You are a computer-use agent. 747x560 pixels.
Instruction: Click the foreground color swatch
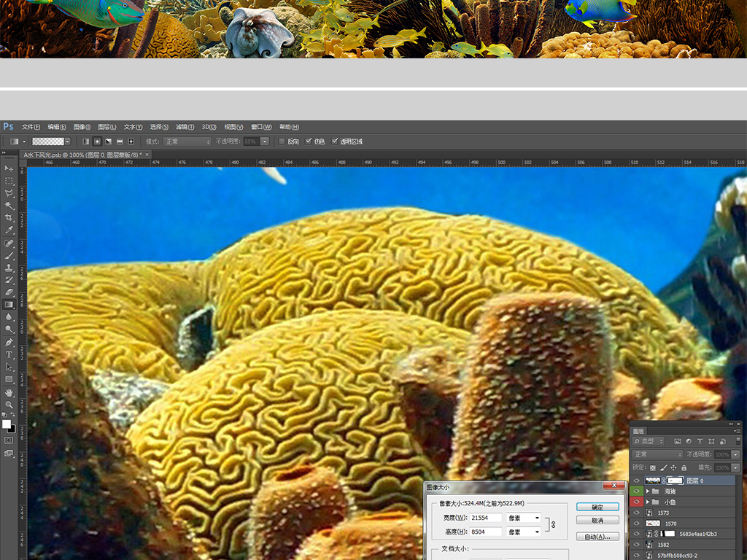click(x=7, y=424)
